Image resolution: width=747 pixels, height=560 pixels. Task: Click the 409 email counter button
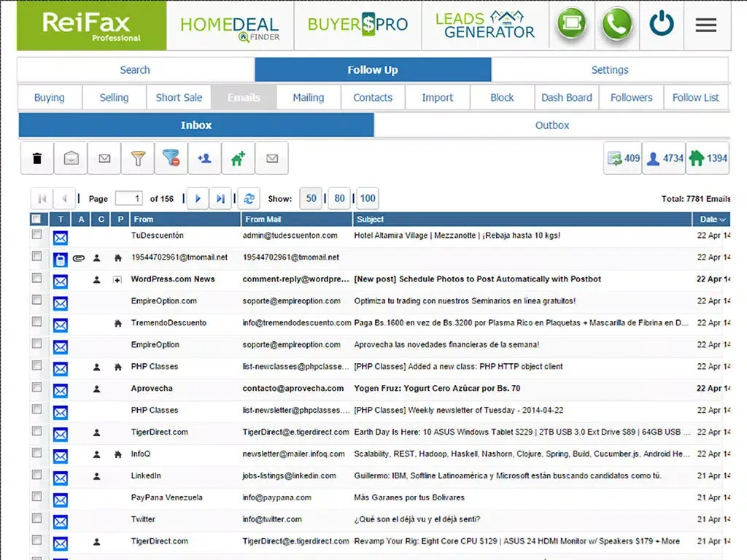click(x=623, y=158)
